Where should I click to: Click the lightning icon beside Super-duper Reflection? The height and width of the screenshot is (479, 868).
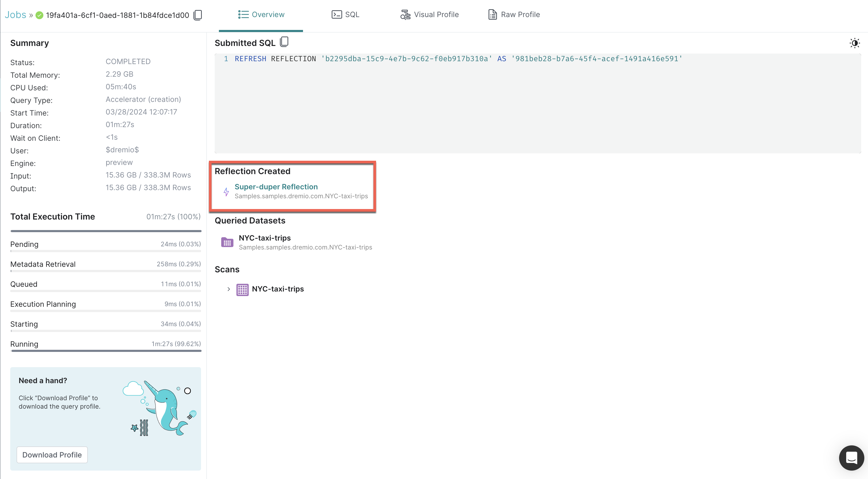(226, 192)
